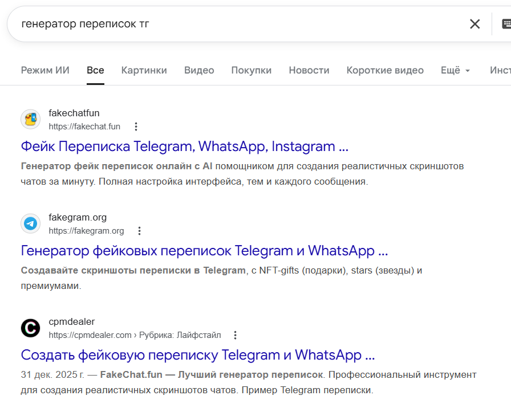Open the three-dot menu next to fakechat.fun

136,127
